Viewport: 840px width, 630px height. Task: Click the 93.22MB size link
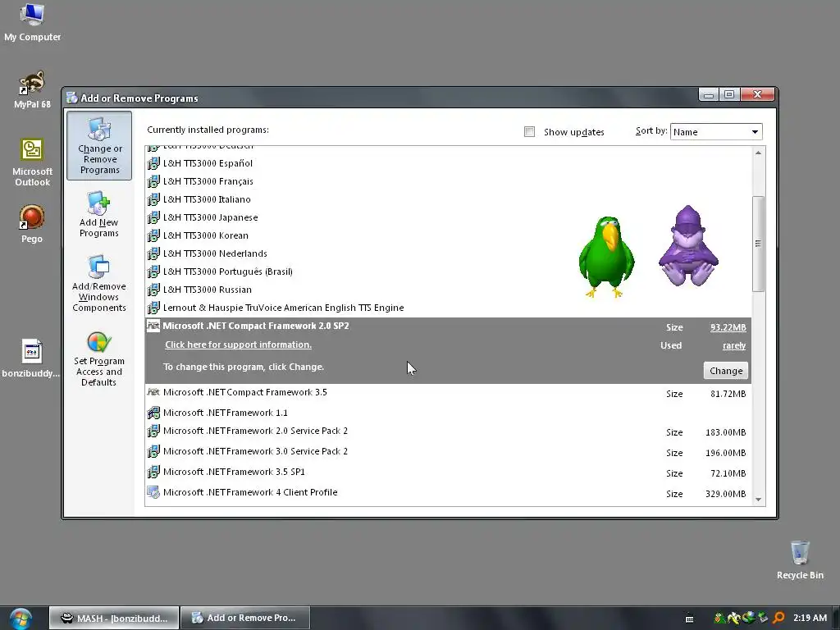(728, 327)
